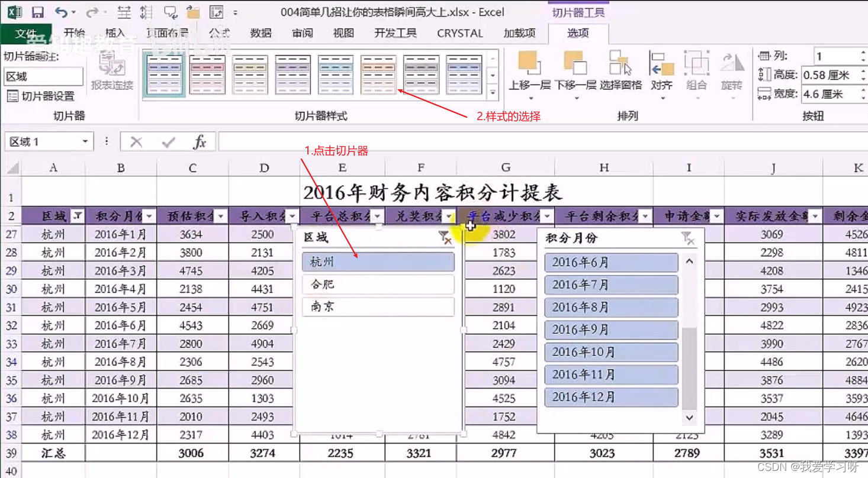Select the orange slicer style thumbnail
Viewport: 868px width, 478px height.
pos(378,75)
